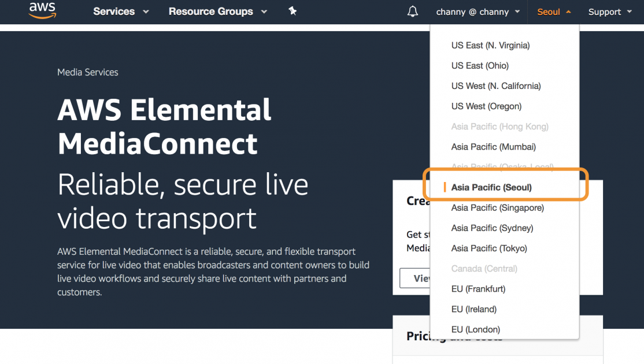
Task: Open the notifications bell icon
Action: (x=412, y=12)
